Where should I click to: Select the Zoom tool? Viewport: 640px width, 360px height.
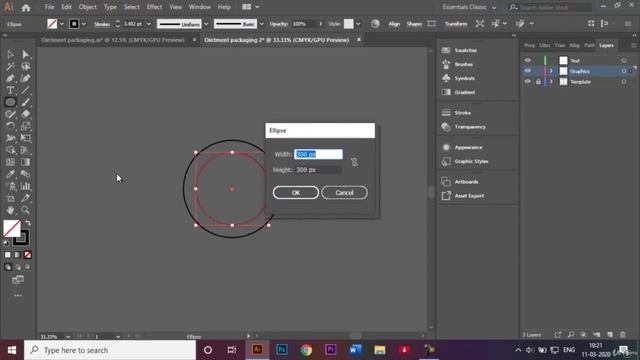click(25, 210)
